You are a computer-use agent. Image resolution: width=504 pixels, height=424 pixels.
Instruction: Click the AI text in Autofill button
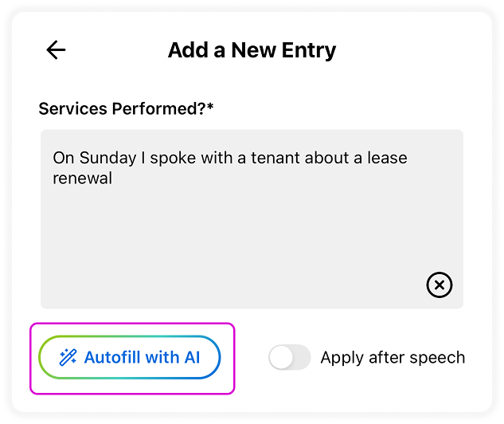[x=192, y=357]
